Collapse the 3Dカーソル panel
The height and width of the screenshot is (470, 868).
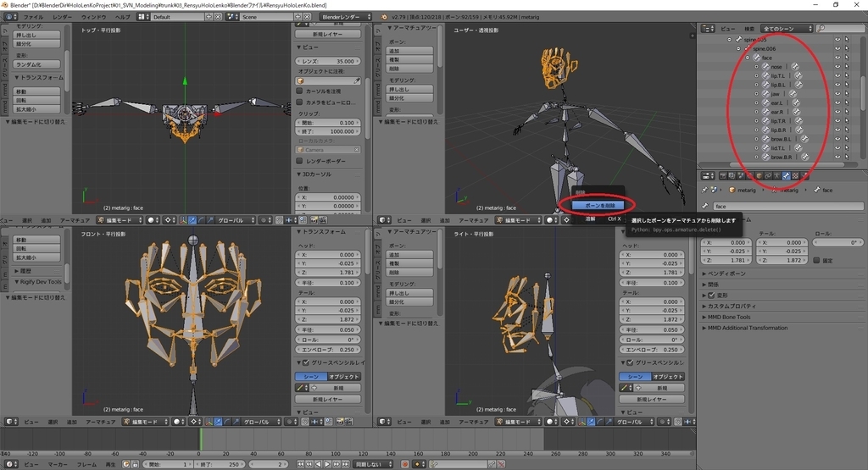pyautogui.click(x=314, y=174)
